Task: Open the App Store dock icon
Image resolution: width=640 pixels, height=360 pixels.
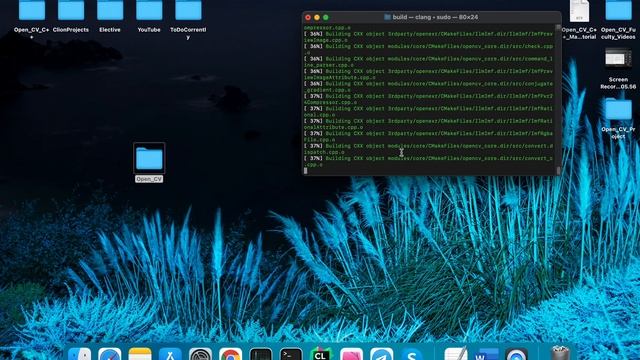Action: click(x=170, y=353)
